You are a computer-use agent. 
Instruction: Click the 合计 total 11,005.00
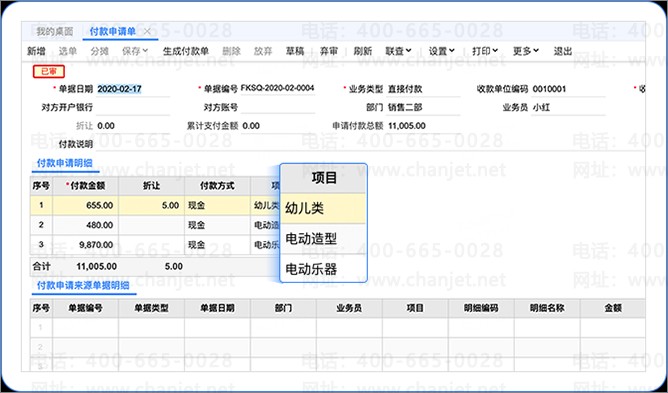point(96,266)
